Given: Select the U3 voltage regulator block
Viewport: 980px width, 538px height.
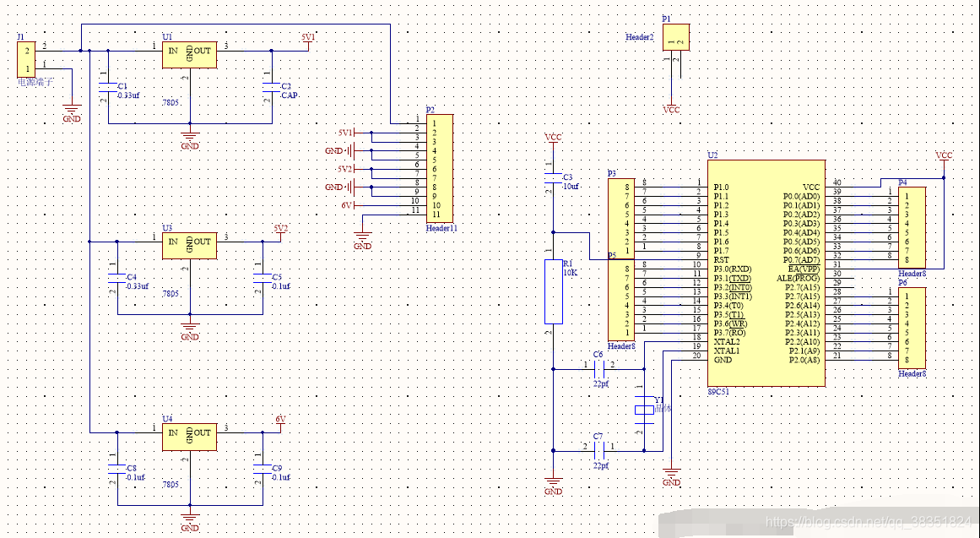Looking at the screenshot, I should coord(190,247).
